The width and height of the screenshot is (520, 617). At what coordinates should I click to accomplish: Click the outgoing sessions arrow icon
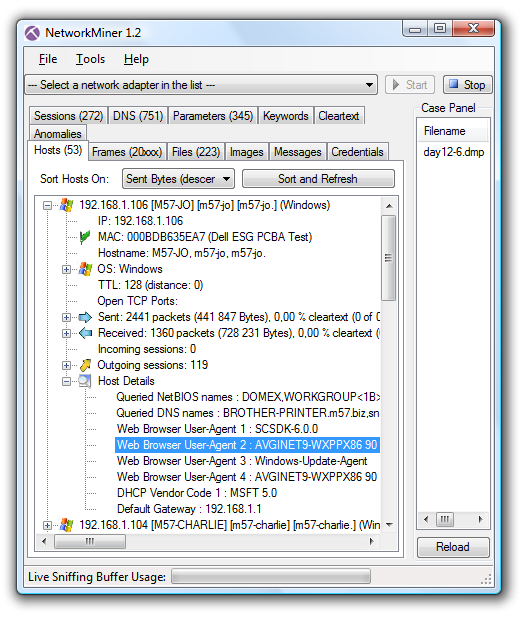click(85, 365)
